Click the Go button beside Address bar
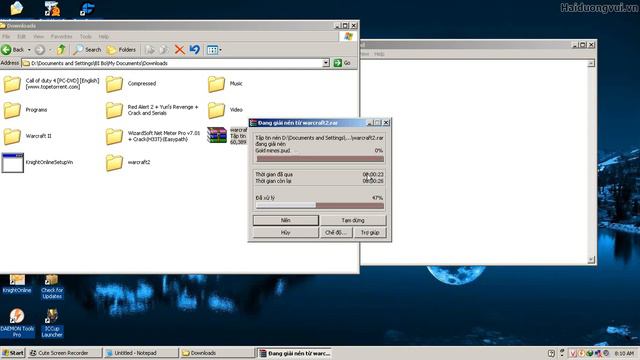This screenshot has height=360, width=640. point(342,63)
